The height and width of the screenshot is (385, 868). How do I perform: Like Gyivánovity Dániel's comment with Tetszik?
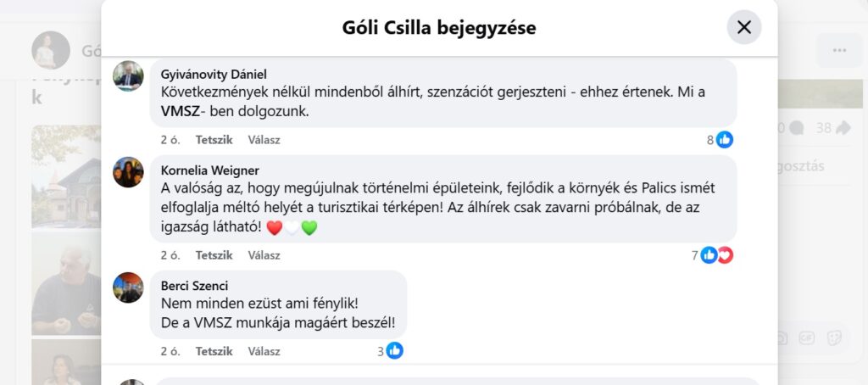[x=214, y=140]
